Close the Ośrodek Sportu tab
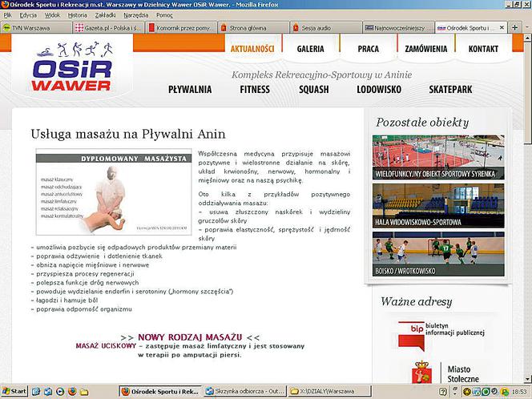This screenshot has height=399, width=532. tap(502, 28)
